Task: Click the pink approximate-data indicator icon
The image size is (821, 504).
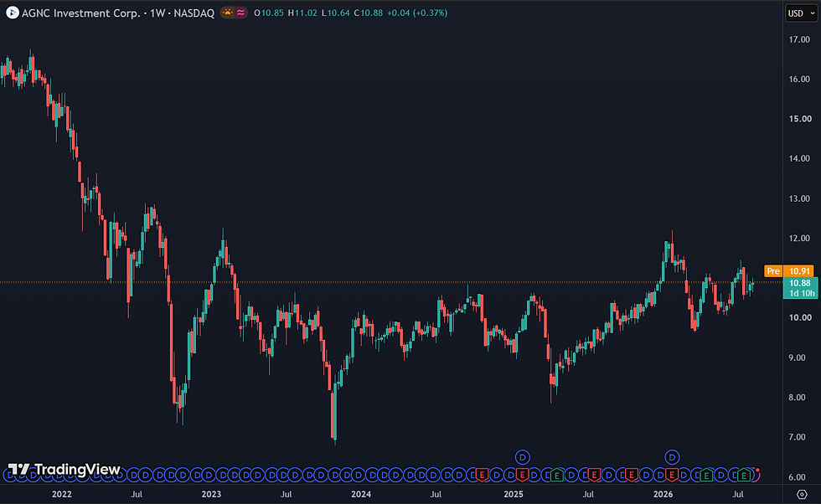Action: (241, 13)
